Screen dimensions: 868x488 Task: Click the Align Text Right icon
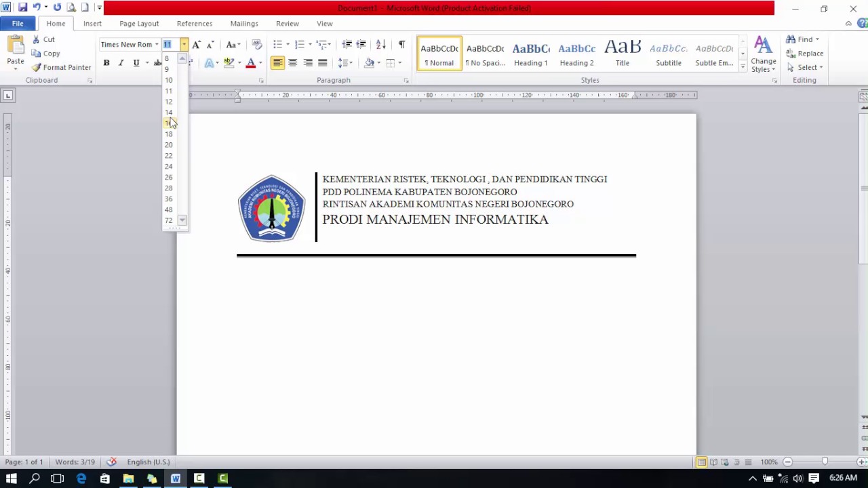[307, 63]
